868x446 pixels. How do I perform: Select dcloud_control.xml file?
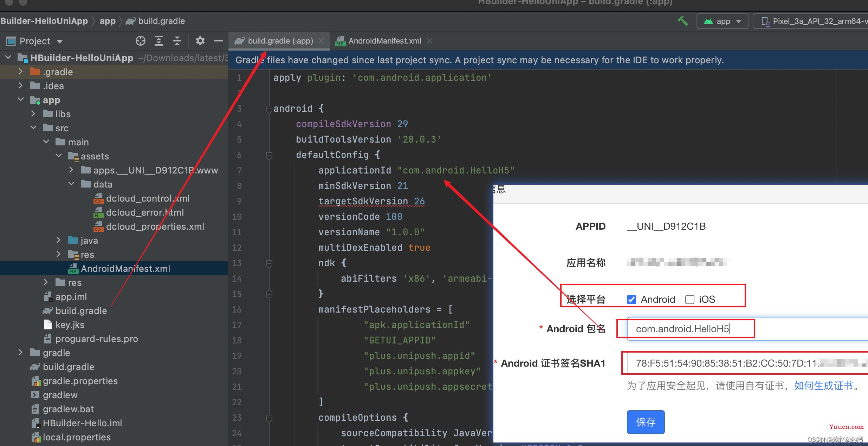coord(141,198)
